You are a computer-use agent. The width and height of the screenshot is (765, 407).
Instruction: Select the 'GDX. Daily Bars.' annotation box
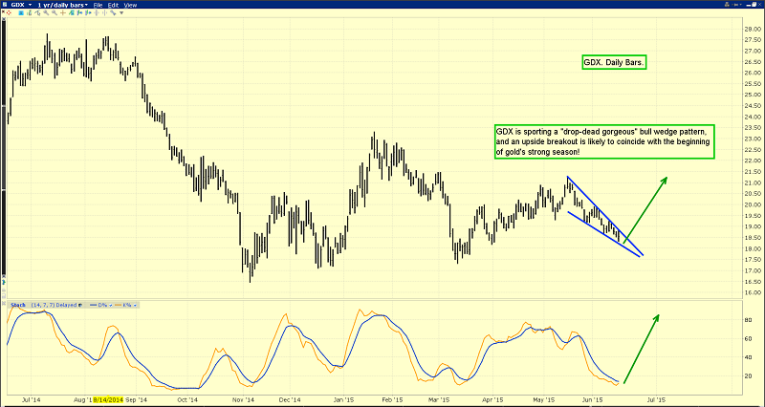click(x=614, y=62)
